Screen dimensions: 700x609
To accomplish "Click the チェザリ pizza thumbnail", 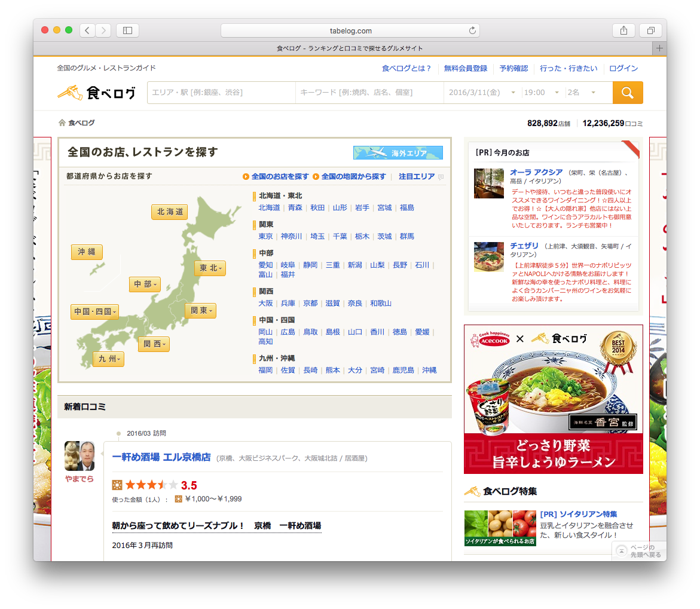I will [x=489, y=257].
